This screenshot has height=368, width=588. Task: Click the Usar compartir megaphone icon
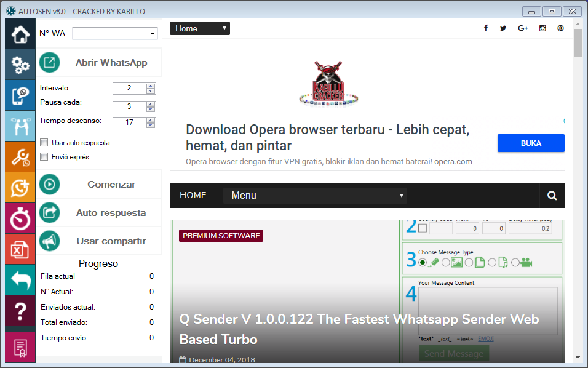(49, 241)
